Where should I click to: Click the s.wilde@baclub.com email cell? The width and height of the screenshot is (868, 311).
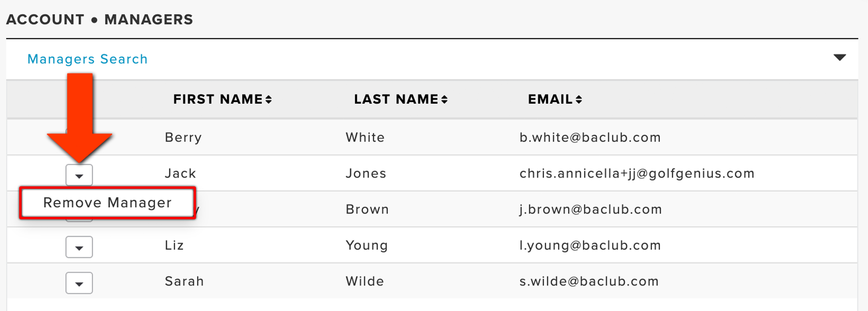click(589, 281)
